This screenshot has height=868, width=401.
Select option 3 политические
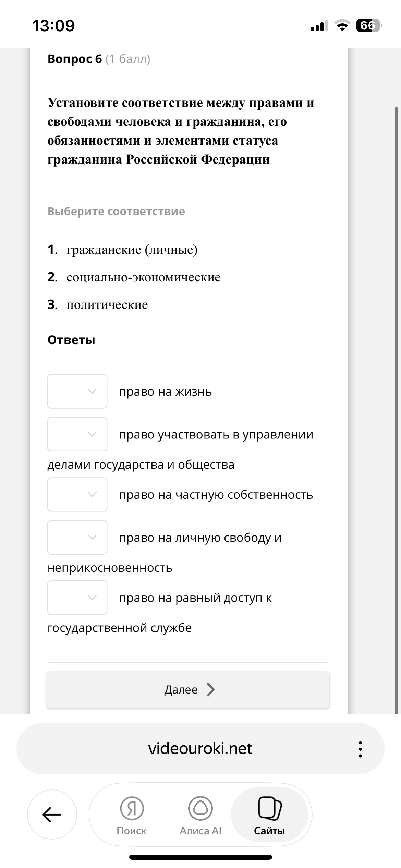(x=106, y=304)
